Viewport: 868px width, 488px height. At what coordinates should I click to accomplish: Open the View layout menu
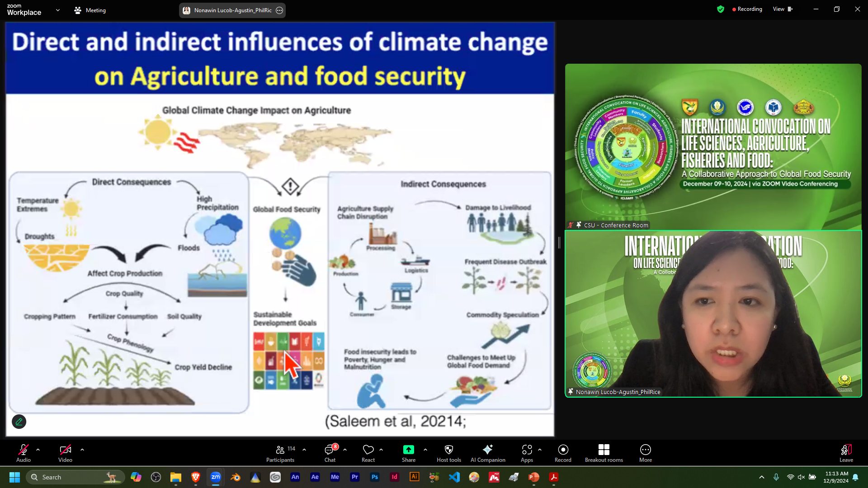(x=782, y=9)
